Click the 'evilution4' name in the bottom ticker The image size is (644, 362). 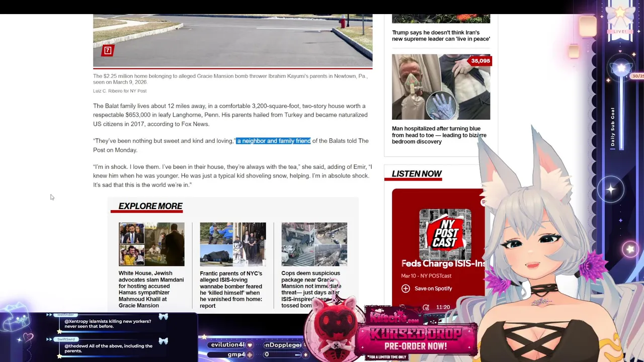[x=227, y=345]
